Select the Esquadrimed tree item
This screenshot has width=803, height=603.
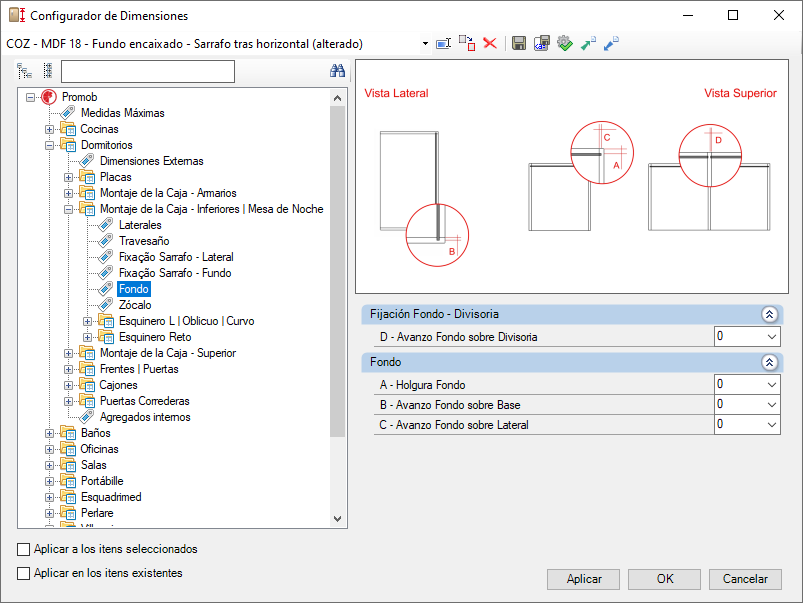click(111, 497)
